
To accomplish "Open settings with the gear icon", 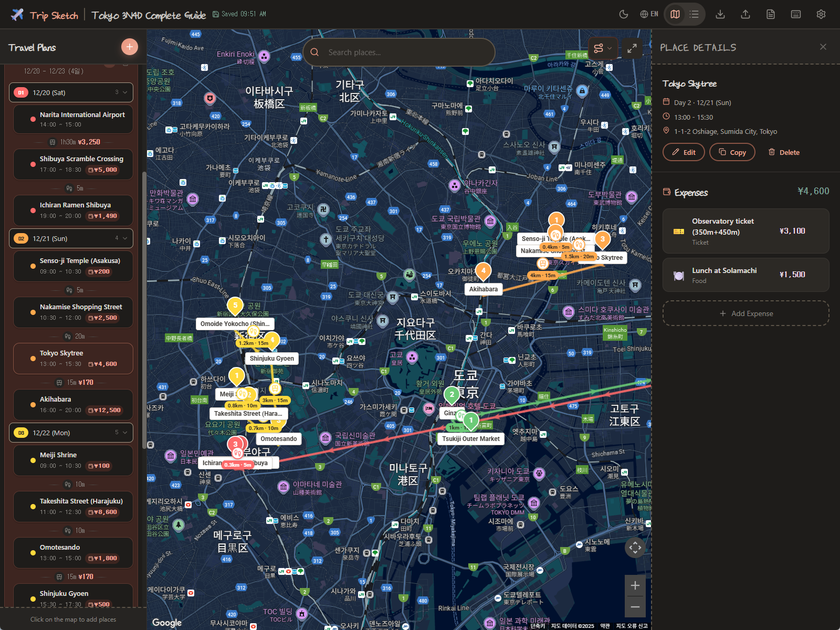I will pos(821,14).
